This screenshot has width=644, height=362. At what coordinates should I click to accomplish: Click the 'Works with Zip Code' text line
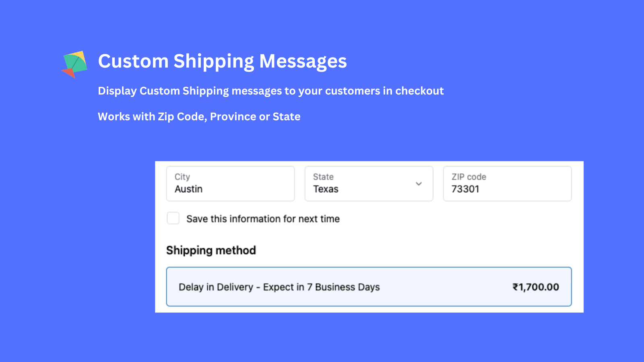tap(199, 116)
